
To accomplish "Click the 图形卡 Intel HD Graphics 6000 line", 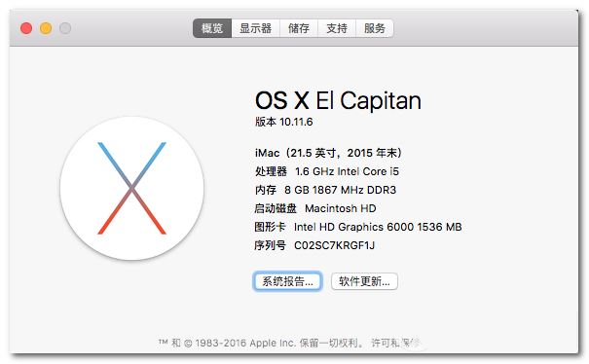I will pos(358,227).
